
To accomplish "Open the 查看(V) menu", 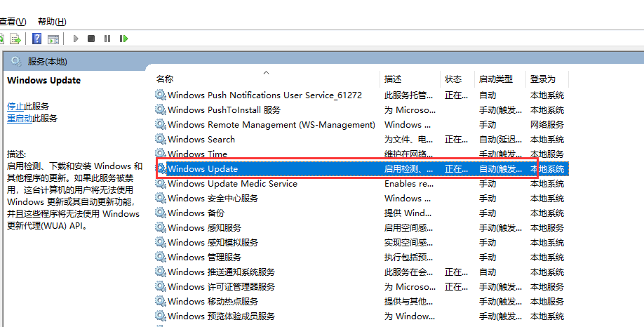I will coord(13,21).
